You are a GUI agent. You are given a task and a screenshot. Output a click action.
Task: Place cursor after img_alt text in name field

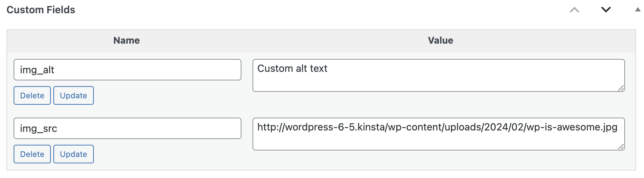click(x=55, y=70)
